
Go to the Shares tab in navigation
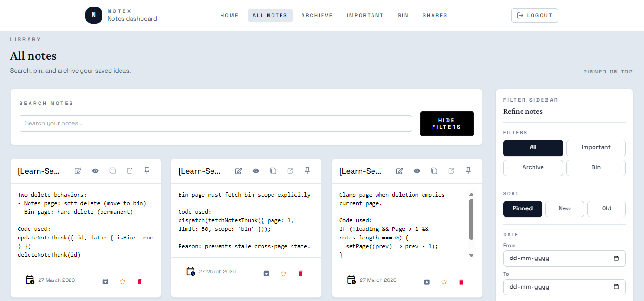tap(434, 15)
